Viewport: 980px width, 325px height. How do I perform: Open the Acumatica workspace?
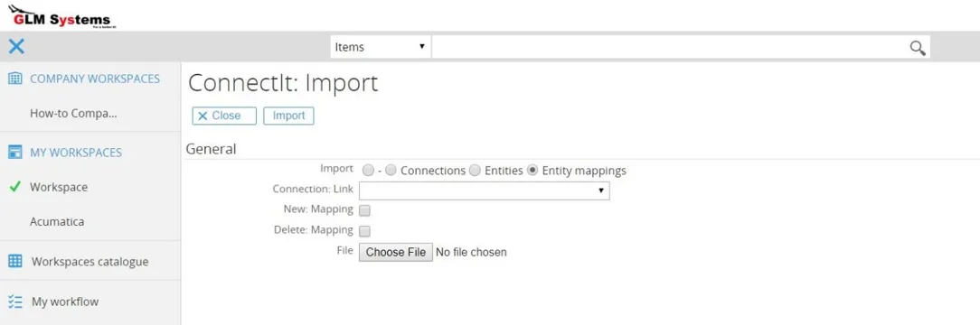[57, 221]
